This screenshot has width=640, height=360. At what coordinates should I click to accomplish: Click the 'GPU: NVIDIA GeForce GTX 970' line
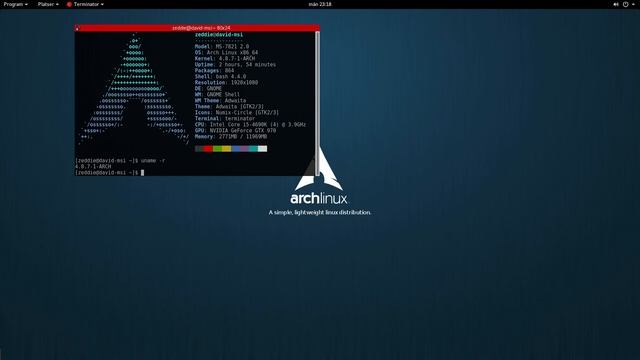point(236,130)
